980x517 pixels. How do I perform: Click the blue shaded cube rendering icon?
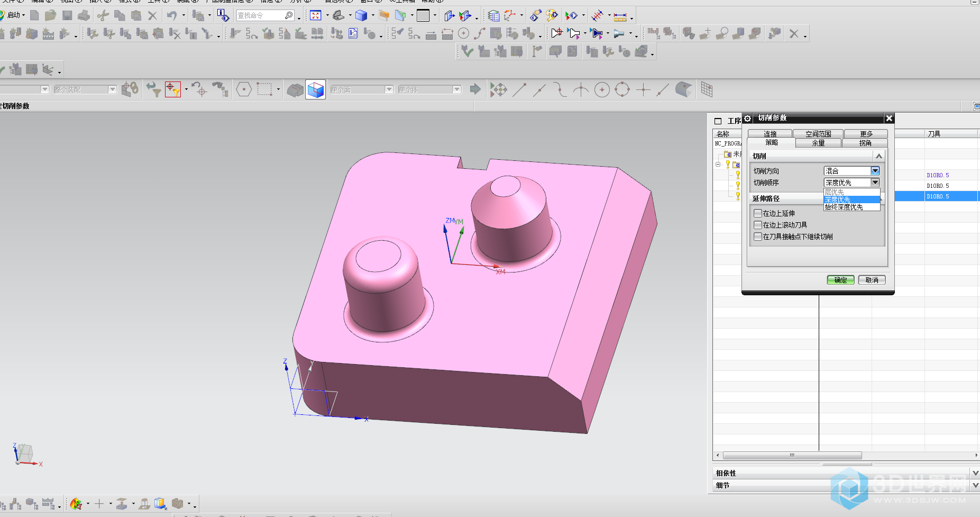coord(361,15)
